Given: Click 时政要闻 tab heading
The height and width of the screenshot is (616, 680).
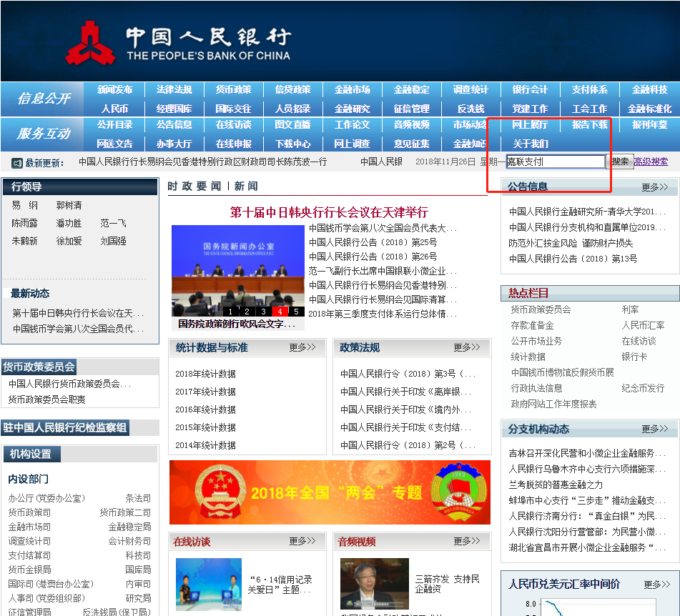Looking at the screenshot, I should click(194, 187).
